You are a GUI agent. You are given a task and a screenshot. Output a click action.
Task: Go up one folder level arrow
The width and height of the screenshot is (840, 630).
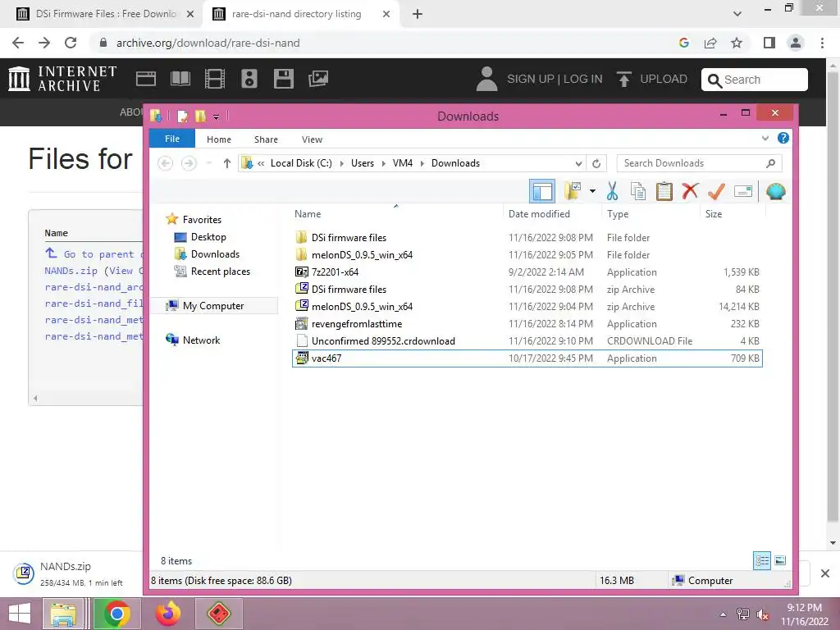tap(227, 163)
